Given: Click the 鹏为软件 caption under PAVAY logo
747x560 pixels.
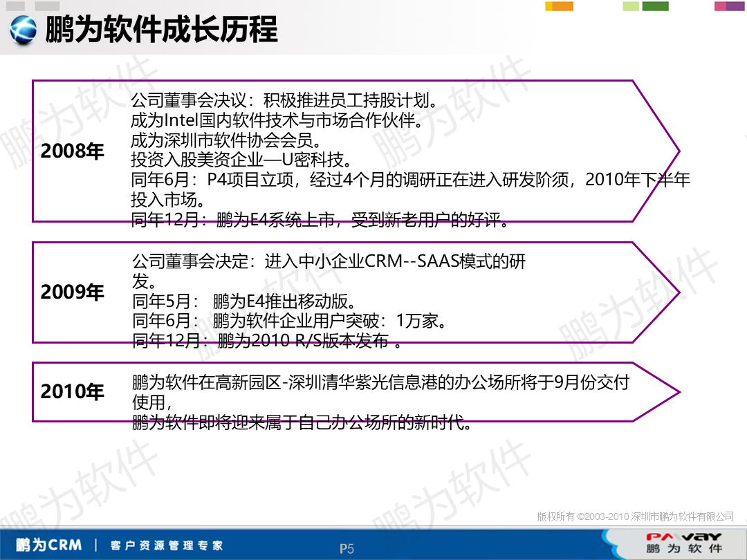Looking at the screenshot, I should pyautogui.click(x=683, y=548).
